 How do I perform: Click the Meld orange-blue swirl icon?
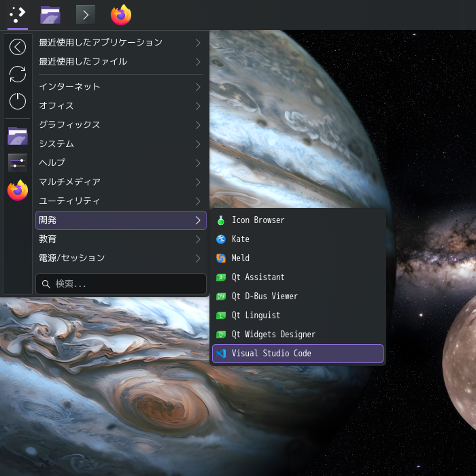(221, 258)
